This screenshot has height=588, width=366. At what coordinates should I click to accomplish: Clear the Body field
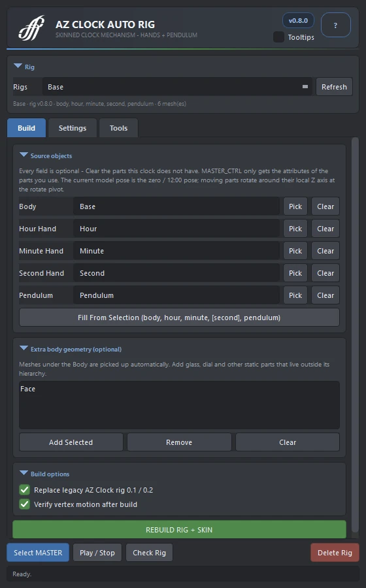click(x=325, y=206)
